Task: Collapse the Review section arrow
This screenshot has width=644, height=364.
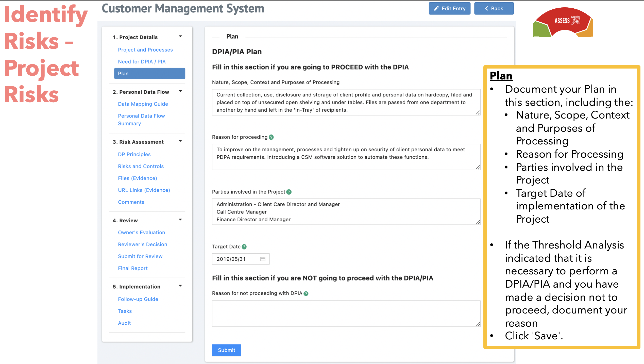Action: 180,220
